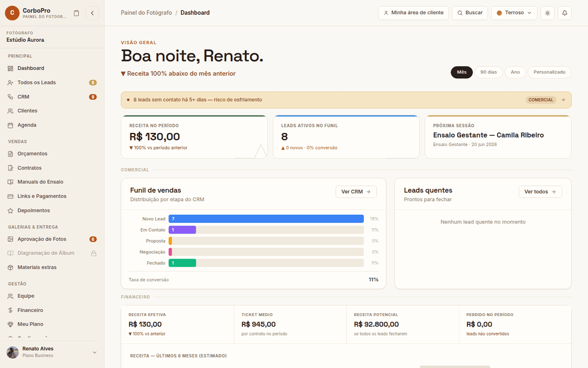The height and width of the screenshot is (368, 588).
Task: Click the Orçamentos document icon
Action: (11, 154)
